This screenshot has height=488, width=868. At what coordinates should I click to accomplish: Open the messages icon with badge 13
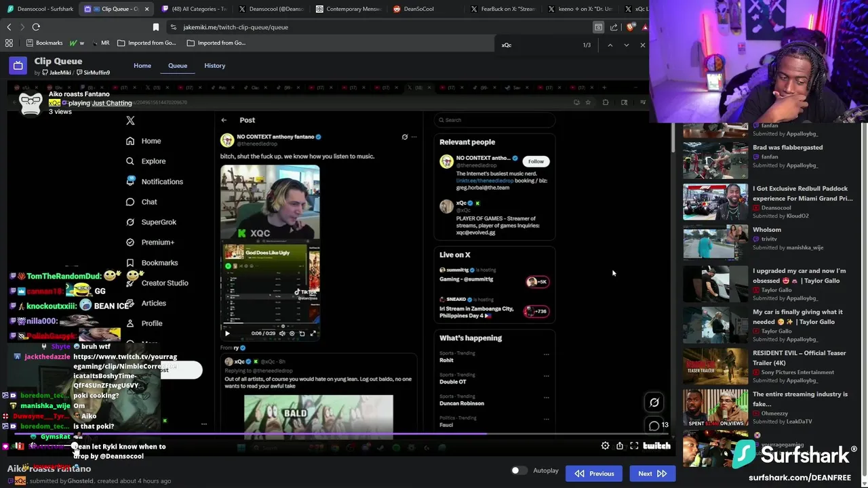(x=654, y=426)
